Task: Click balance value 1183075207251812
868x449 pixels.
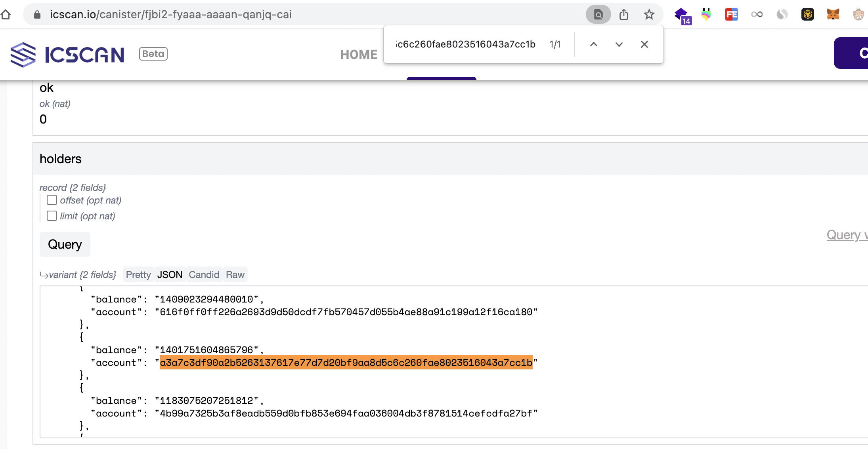Action: click(206, 401)
